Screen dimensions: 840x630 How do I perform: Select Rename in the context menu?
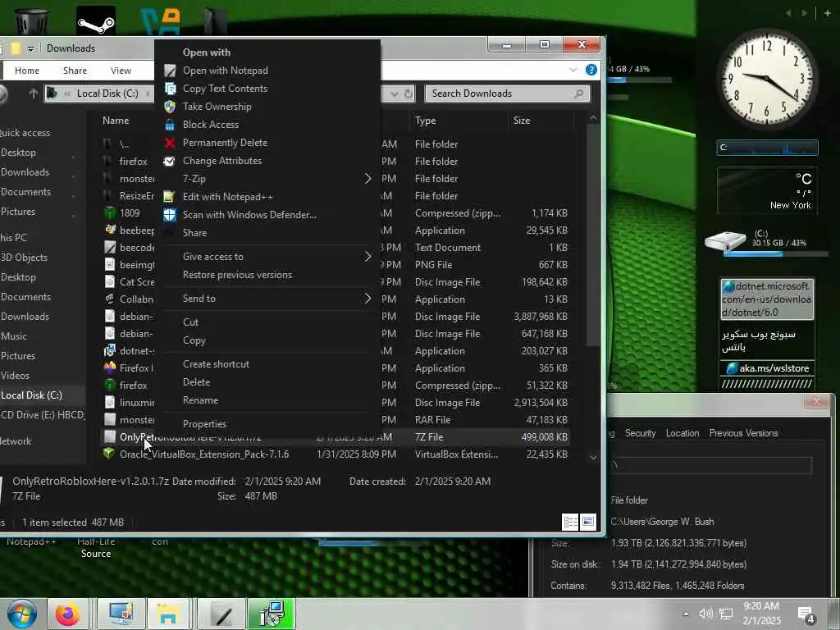[x=200, y=400]
